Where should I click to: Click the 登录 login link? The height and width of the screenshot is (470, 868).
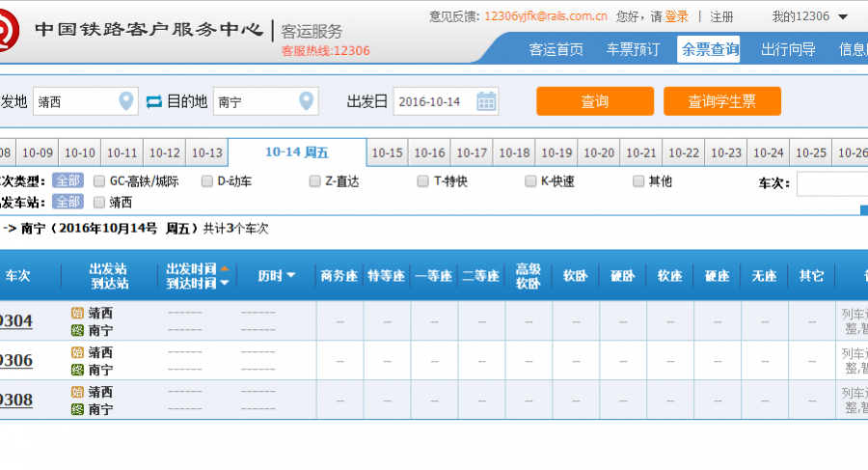676,16
